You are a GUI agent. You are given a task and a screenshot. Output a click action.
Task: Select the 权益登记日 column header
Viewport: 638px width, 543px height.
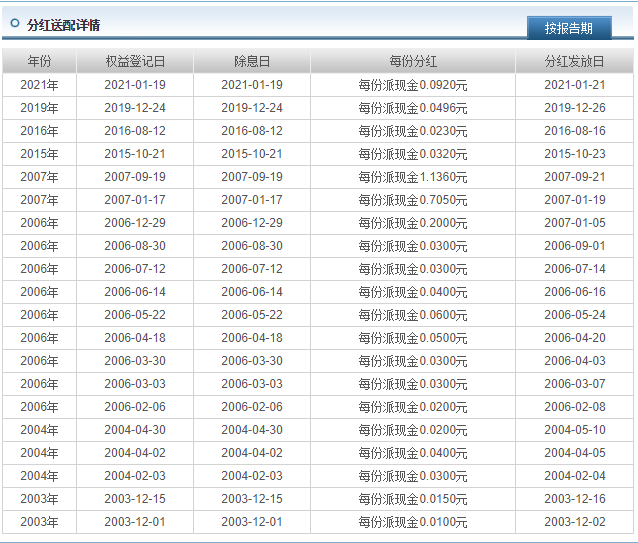(135, 61)
